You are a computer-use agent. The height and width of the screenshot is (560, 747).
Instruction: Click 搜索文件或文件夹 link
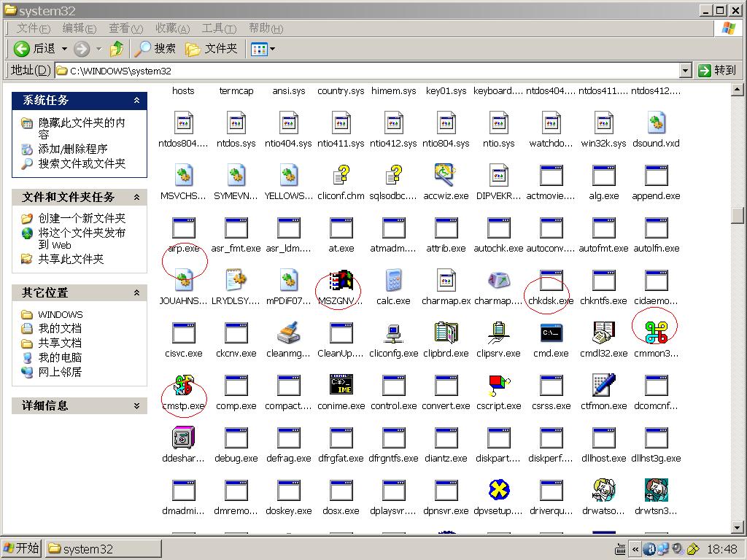82,163
